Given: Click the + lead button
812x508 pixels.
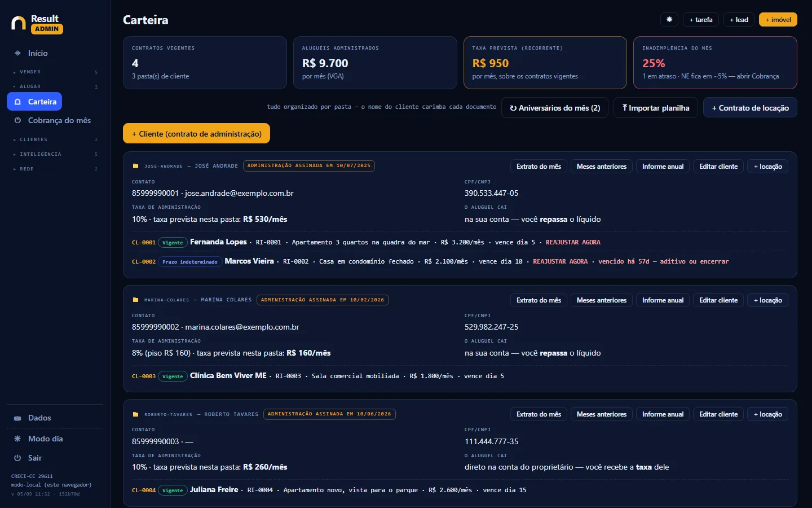Looking at the screenshot, I should 739,20.
